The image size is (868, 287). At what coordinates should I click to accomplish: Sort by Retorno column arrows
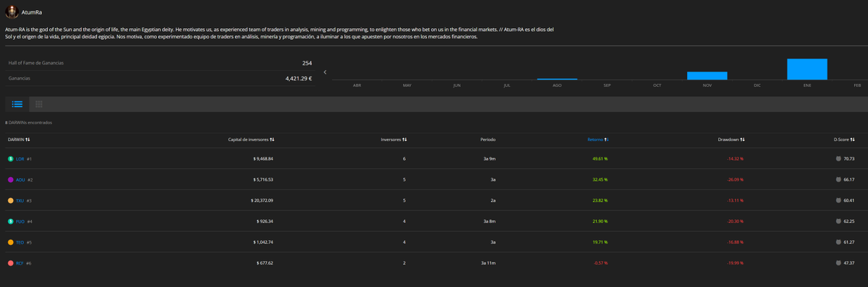coord(607,139)
